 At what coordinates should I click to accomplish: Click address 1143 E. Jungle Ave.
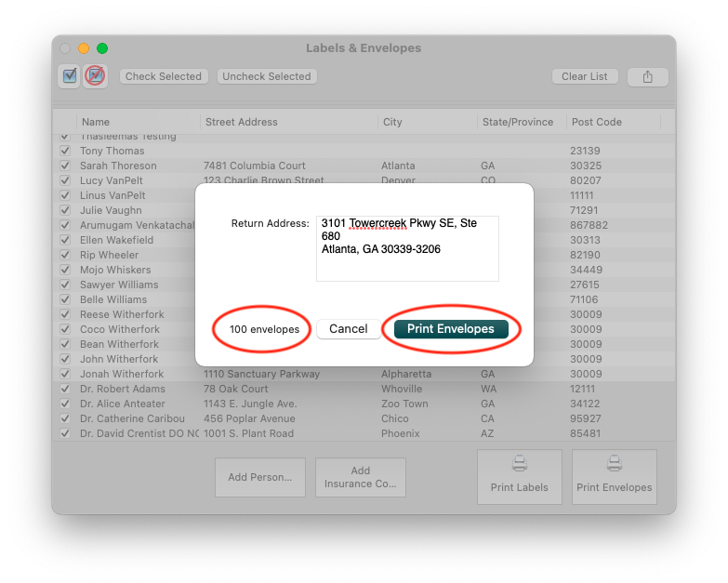(250, 404)
